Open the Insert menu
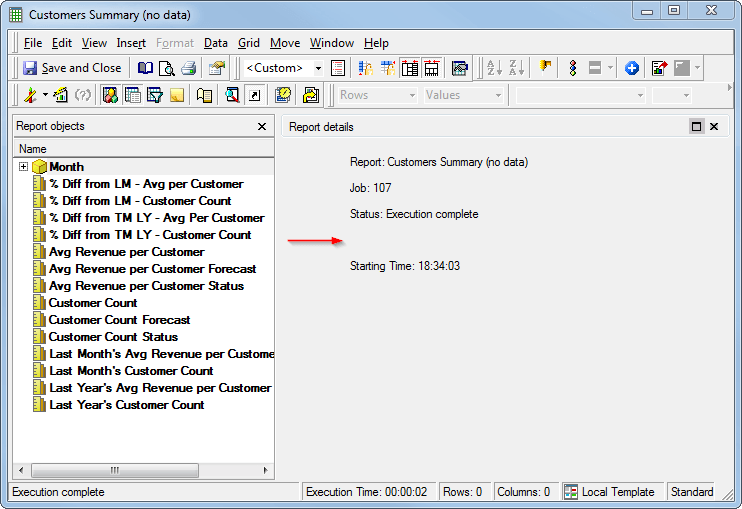The height and width of the screenshot is (509, 742). pyautogui.click(x=131, y=43)
